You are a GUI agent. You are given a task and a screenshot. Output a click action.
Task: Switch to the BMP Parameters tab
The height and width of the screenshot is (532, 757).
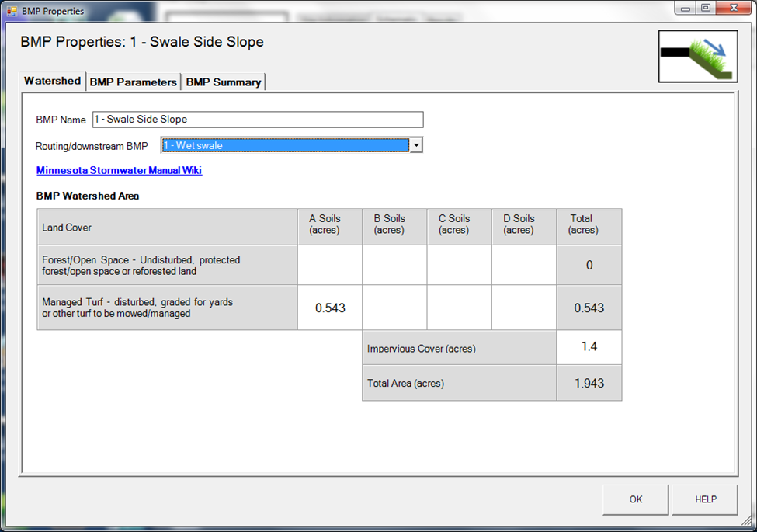point(133,82)
